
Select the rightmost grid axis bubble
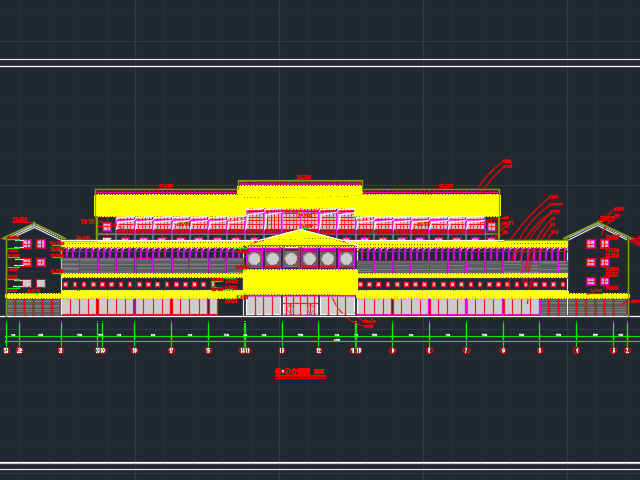[x=627, y=351]
